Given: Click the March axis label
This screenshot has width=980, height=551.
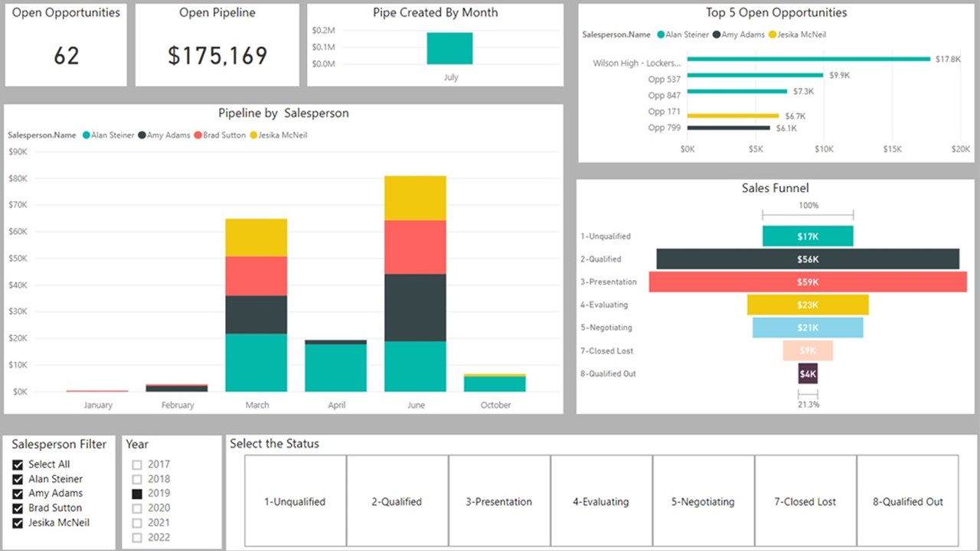Looking at the screenshot, I should tap(257, 405).
